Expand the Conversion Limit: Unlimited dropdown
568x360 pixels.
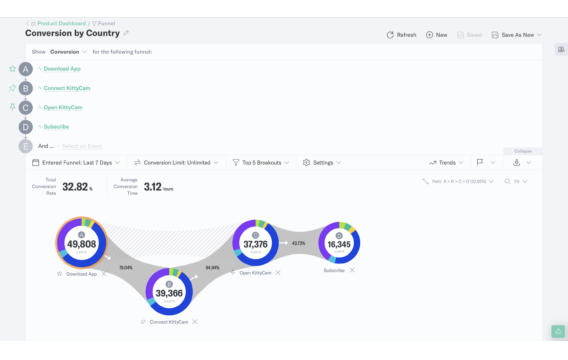176,163
